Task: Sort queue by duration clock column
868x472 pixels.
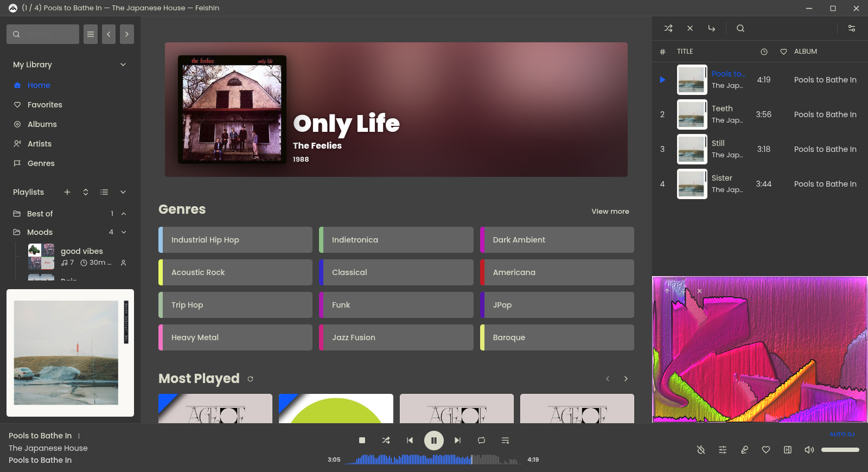Action: tap(764, 52)
